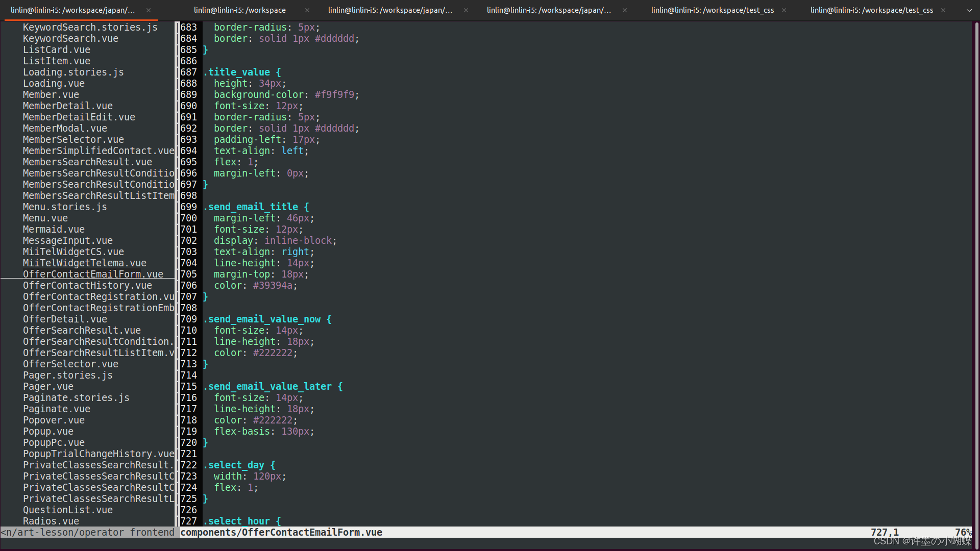This screenshot has width=980, height=551.
Task: Open the terminal tabs dropdown arrow
Action: [x=969, y=10]
